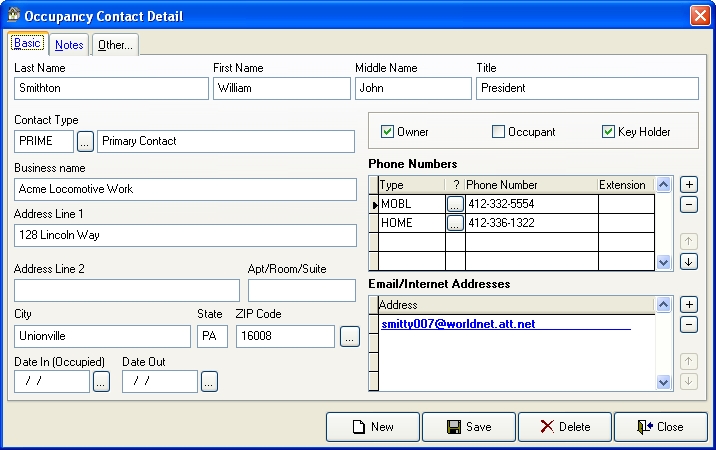Remove email address using minus button
The width and height of the screenshot is (716, 450).
coord(688,324)
